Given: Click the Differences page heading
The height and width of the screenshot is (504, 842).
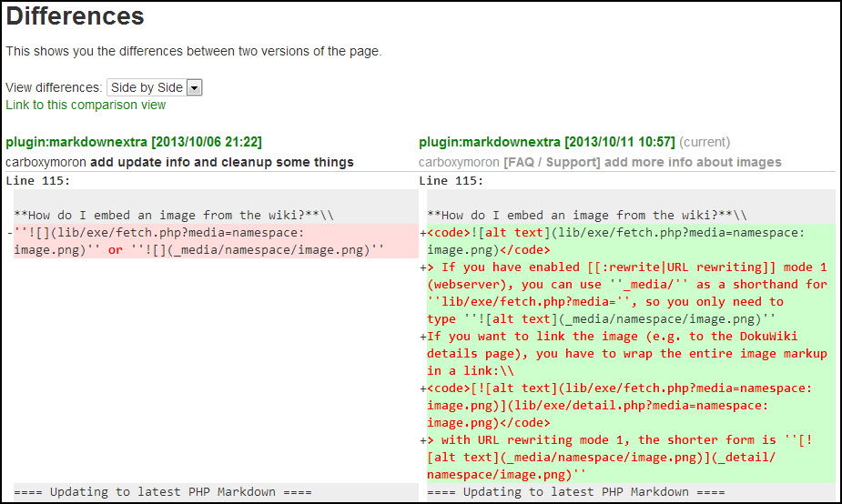Looking at the screenshot, I should coord(76,16).
